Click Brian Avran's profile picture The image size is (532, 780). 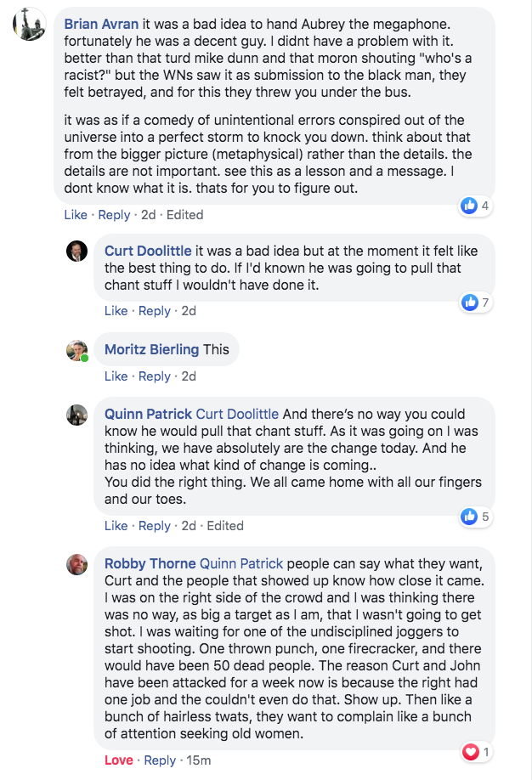[x=29, y=27]
